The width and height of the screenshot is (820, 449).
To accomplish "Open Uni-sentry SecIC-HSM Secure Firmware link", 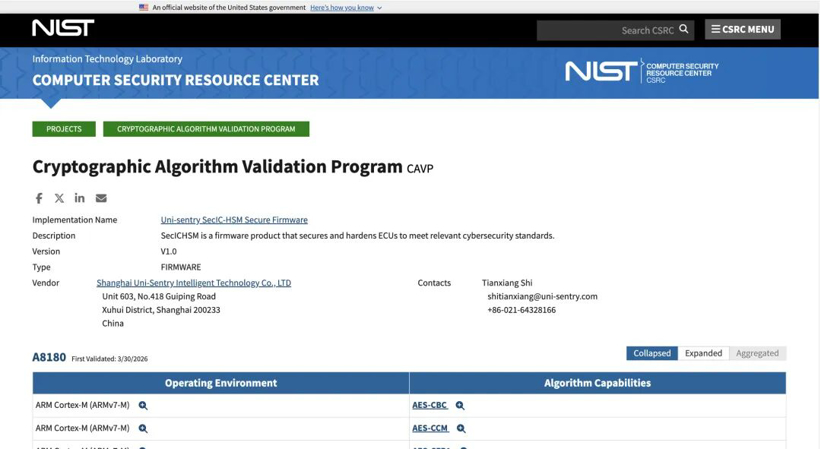I will point(234,220).
